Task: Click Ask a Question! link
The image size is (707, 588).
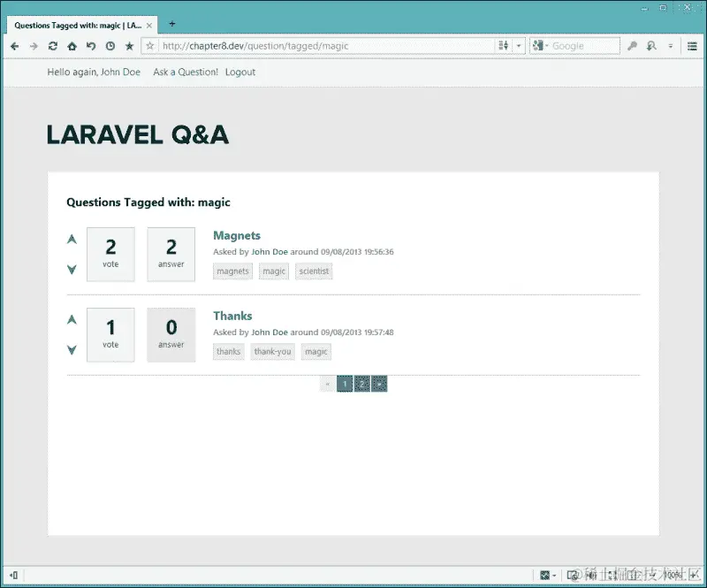Action: click(x=186, y=73)
